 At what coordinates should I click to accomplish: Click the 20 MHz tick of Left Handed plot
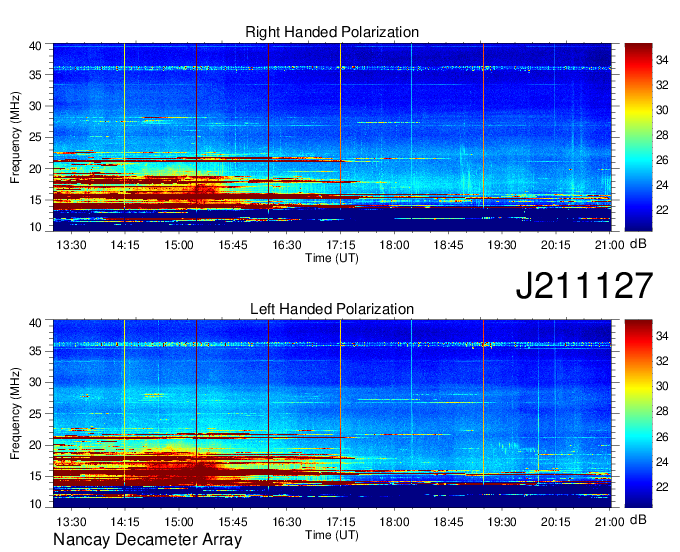(x=35, y=445)
